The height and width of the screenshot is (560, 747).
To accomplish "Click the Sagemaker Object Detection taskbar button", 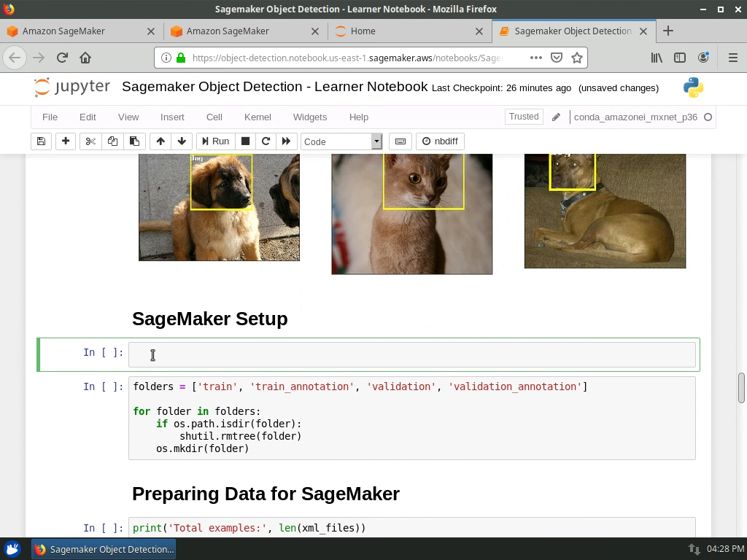I will tap(104, 549).
